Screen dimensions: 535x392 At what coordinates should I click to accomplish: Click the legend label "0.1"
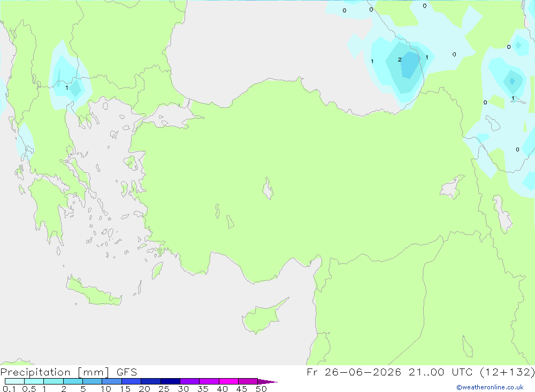click(x=9, y=389)
